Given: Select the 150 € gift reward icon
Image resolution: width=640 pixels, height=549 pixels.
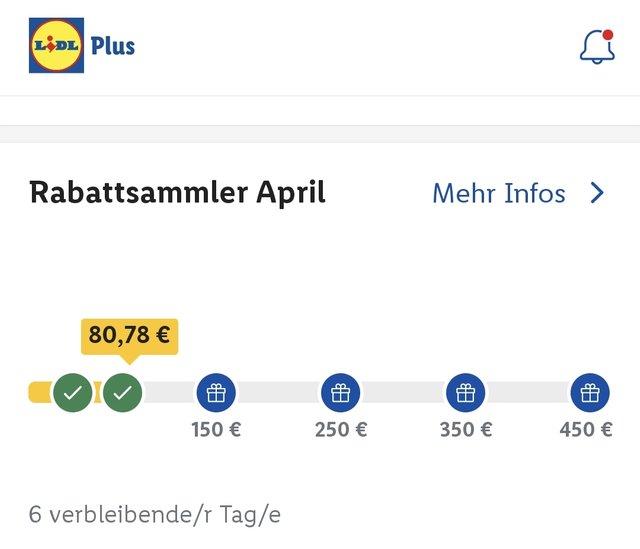Looking at the screenshot, I should click(216, 393).
